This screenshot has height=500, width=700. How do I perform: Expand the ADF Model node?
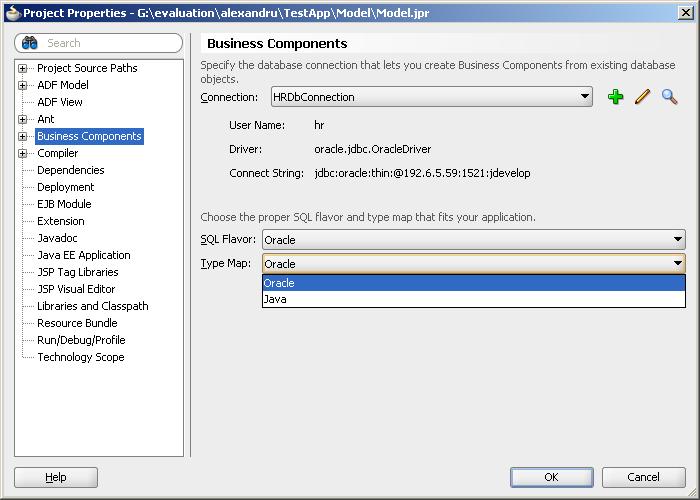tap(22, 85)
